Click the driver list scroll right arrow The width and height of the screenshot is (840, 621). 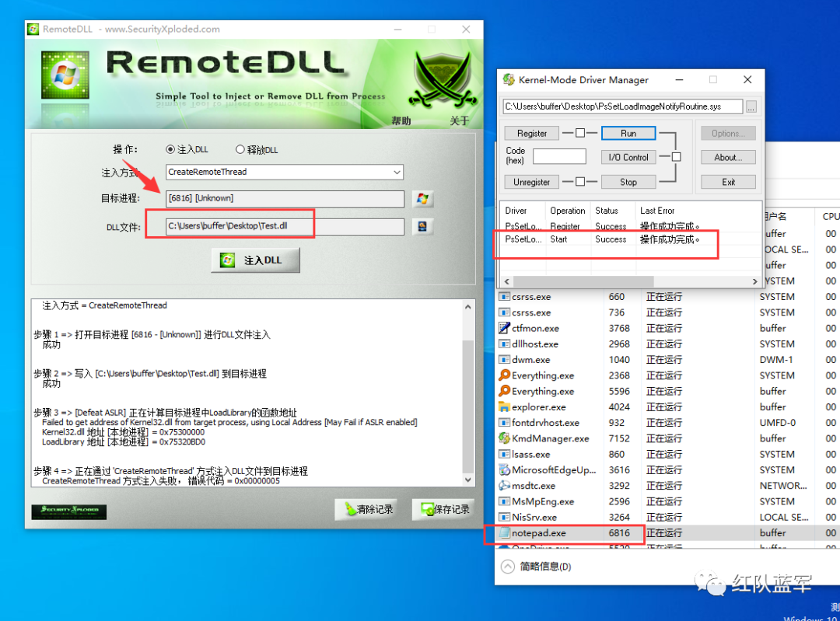(x=754, y=281)
